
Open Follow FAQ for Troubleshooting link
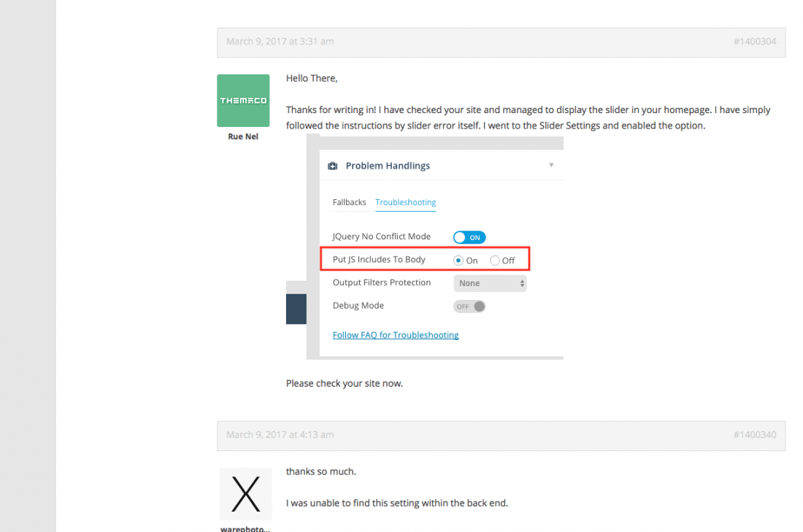click(x=396, y=335)
